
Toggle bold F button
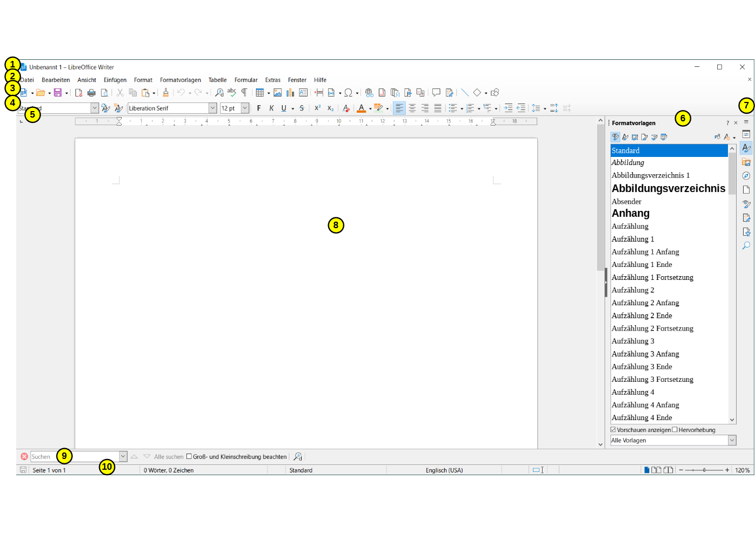pos(259,108)
